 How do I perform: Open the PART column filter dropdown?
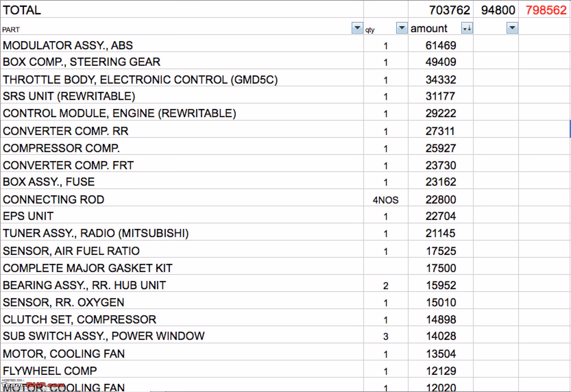click(357, 28)
